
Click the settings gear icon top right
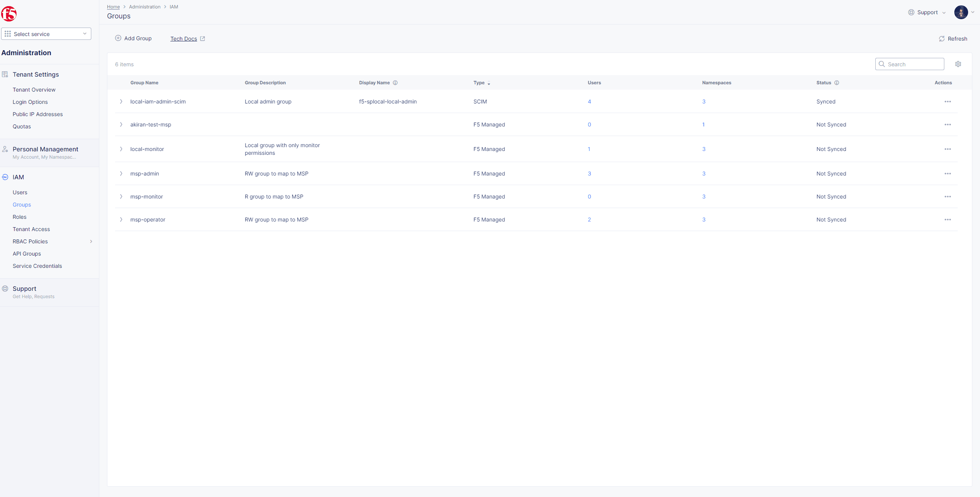pyautogui.click(x=958, y=63)
